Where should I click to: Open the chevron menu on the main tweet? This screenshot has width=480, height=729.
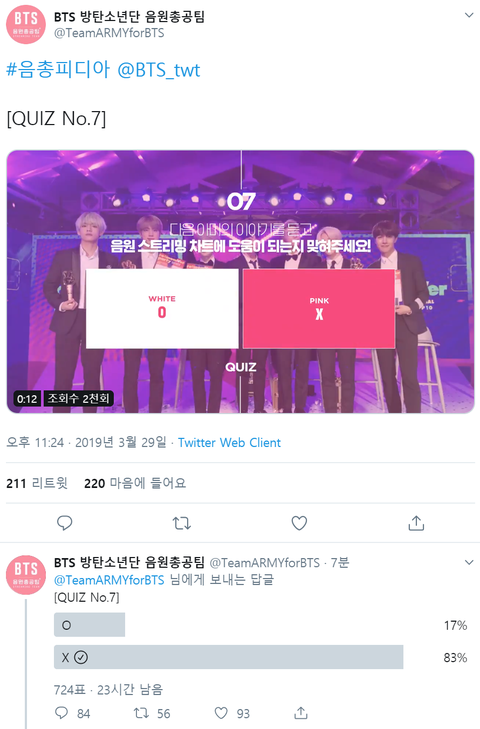pos(469,15)
